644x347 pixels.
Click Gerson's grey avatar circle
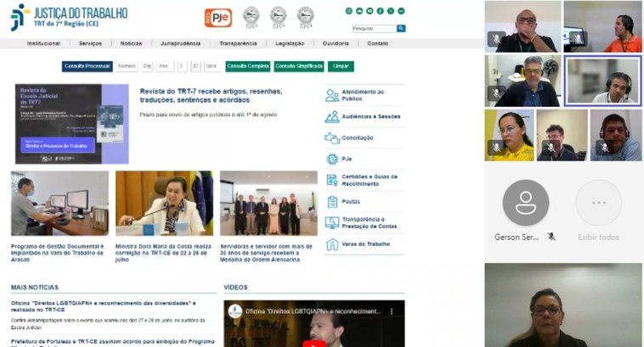(x=526, y=203)
